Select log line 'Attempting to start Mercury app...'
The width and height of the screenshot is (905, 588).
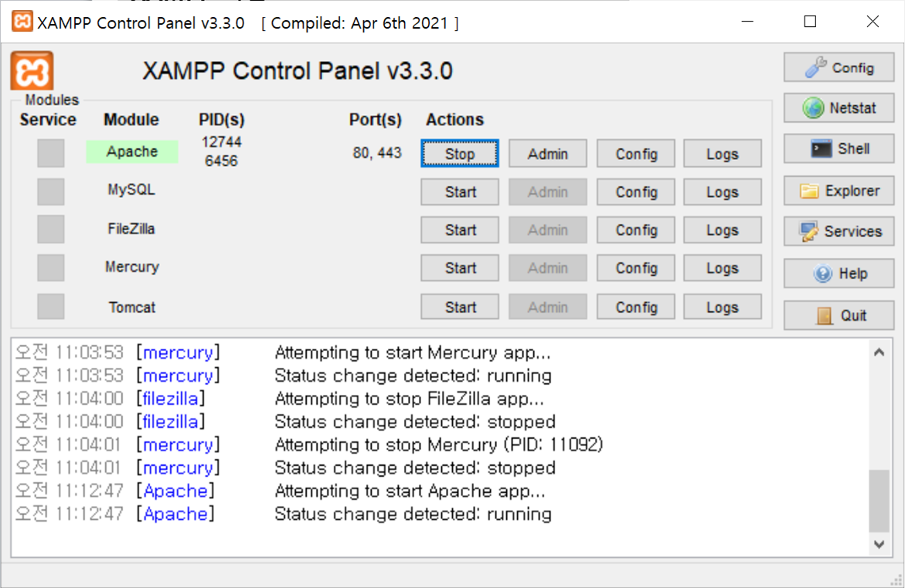click(413, 352)
